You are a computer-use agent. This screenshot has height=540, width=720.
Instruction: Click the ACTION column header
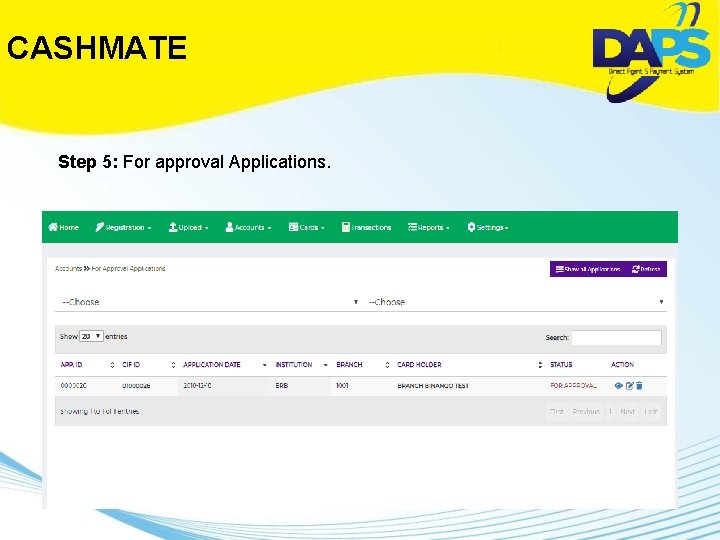[622, 365]
